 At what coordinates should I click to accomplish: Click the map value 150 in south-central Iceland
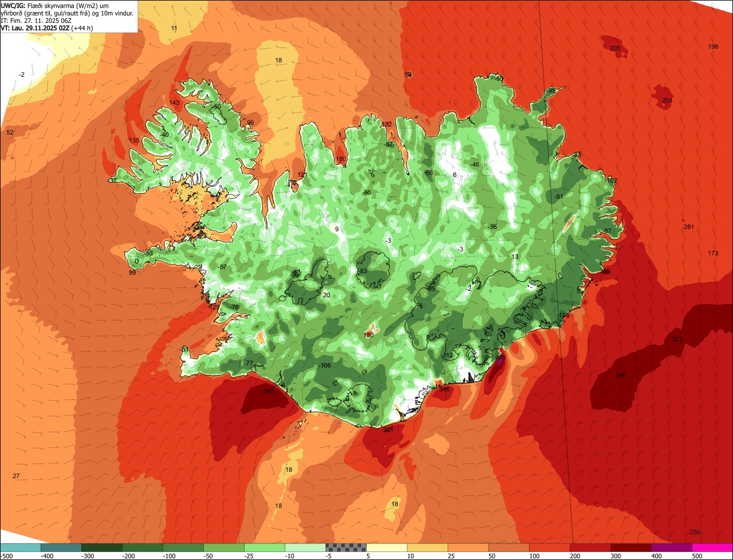(x=369, y=335)
